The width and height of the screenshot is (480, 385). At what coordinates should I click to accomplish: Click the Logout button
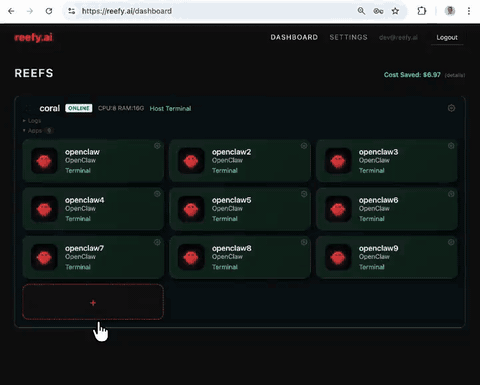tap(447, 38)
